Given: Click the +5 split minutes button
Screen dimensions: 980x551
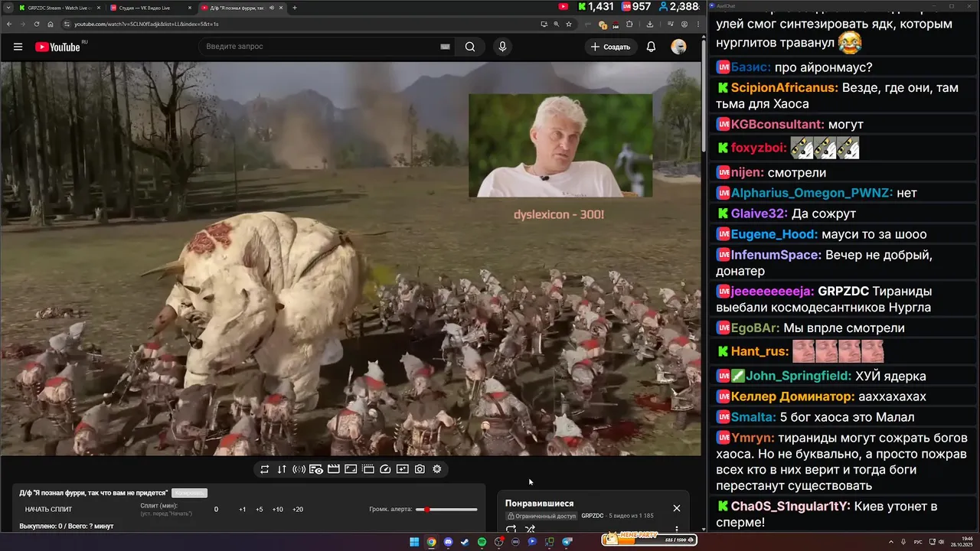Looking at the screenshot, I should point(260,510).
